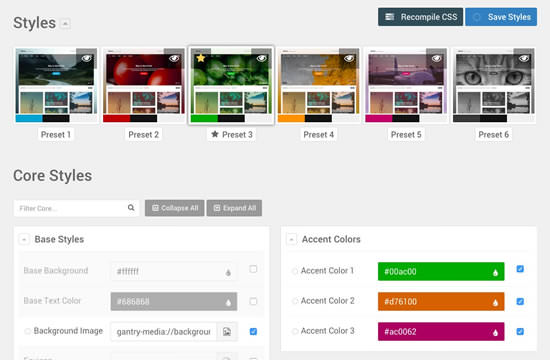550x360 pixels.
Task: Preview Preset 4 with eye icon
Action: [x=349, y=58]
